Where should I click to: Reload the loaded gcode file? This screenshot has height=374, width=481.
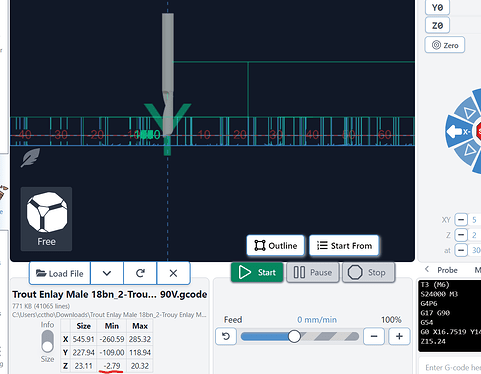point(140,273)
